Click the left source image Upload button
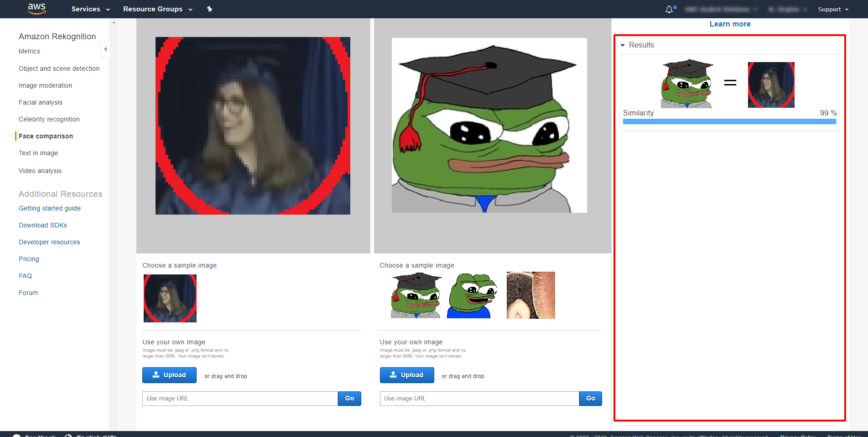The height and width of the screenshot is (437, 868). [x=169, y=375]
